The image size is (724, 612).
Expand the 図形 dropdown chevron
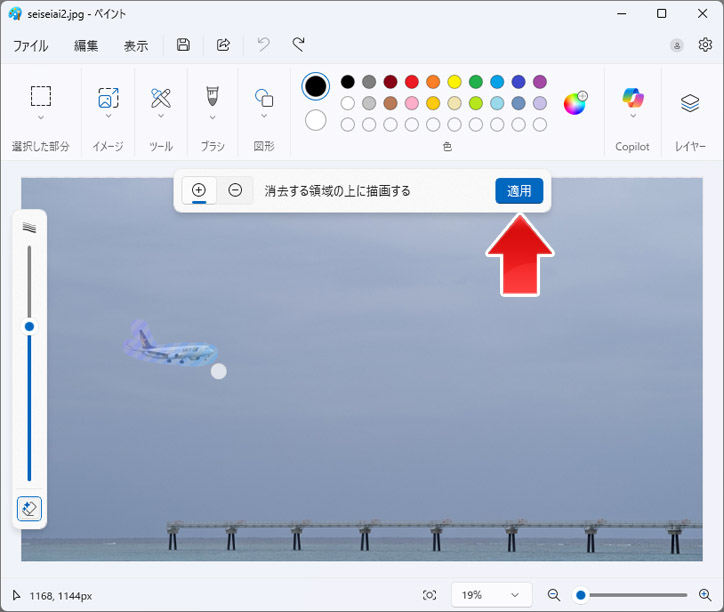click(264, 116)
